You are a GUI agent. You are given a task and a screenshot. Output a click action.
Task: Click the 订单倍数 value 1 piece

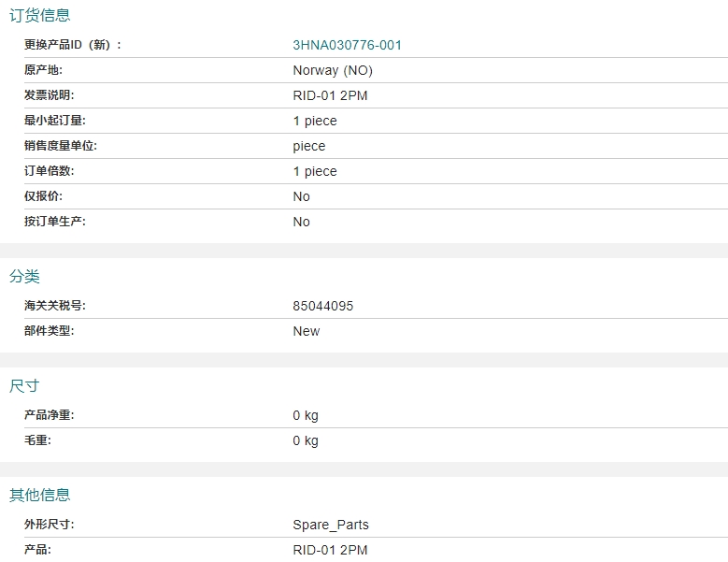point(314,171)
